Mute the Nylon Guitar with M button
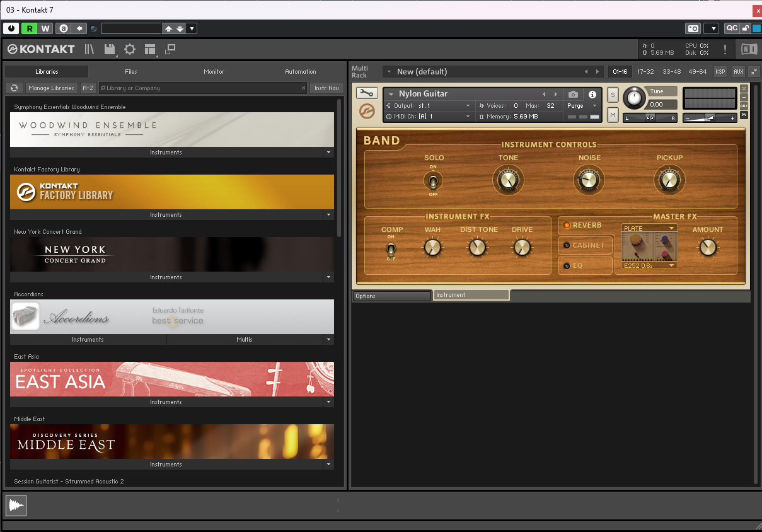 coord(613,115)
